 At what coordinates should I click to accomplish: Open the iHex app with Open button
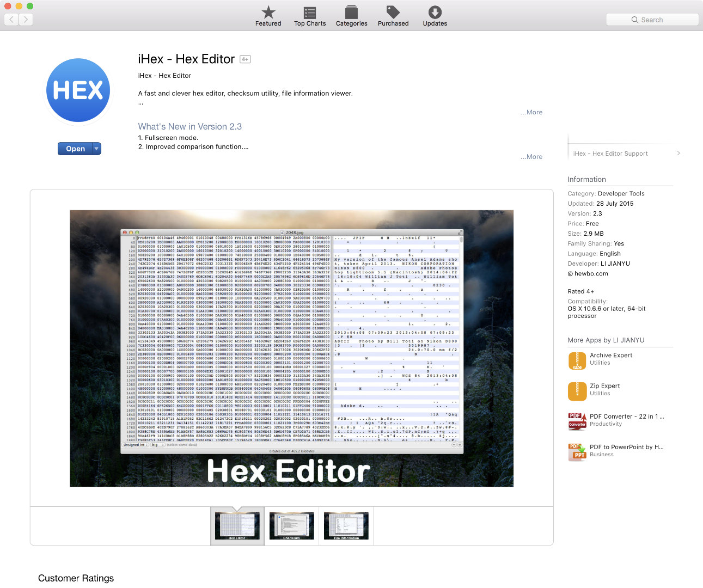tap(75, 149)
